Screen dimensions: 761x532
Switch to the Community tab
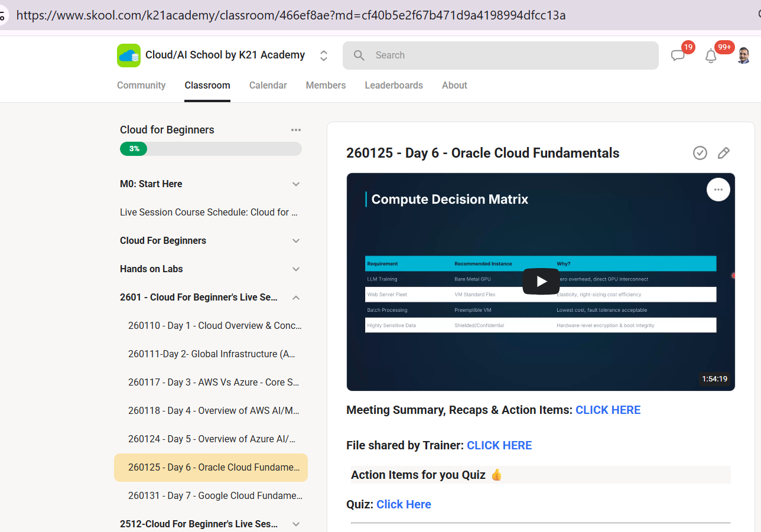[141, 85]
